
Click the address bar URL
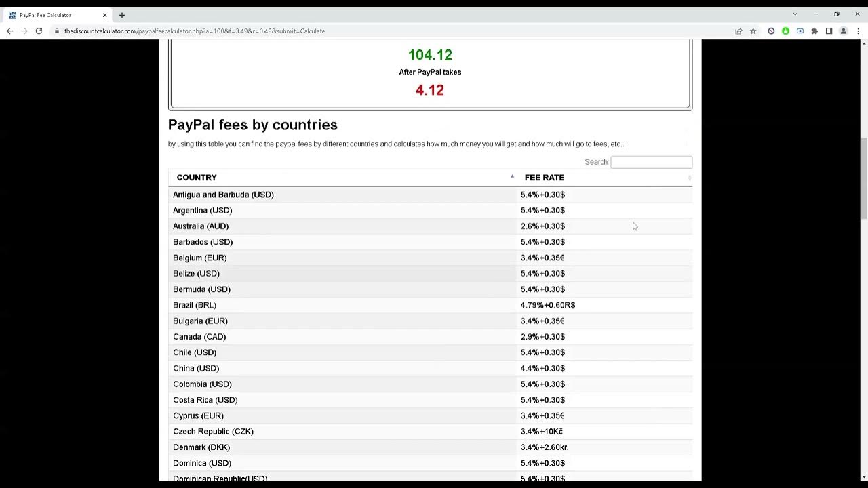[x=195, y=31]
